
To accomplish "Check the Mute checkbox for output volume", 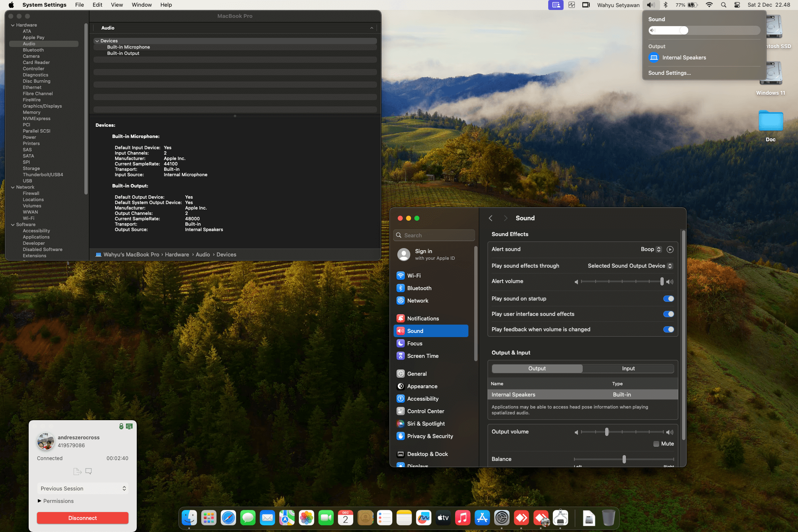I will coord(656,444).
